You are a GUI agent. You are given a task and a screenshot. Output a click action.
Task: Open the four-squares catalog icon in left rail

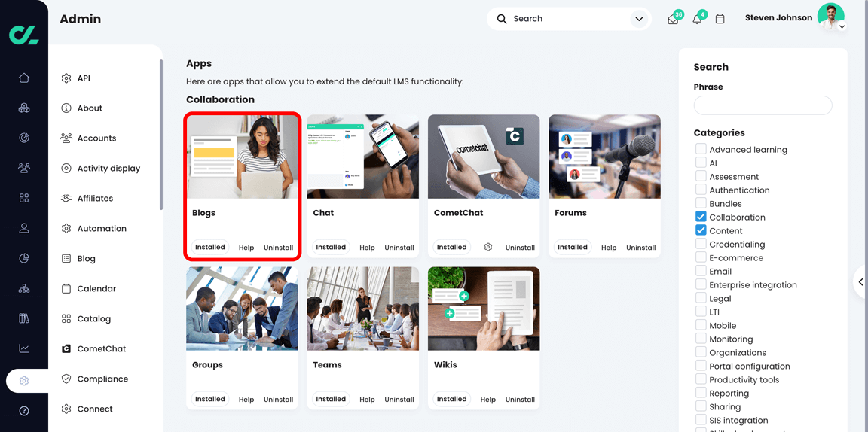[24, 197]
